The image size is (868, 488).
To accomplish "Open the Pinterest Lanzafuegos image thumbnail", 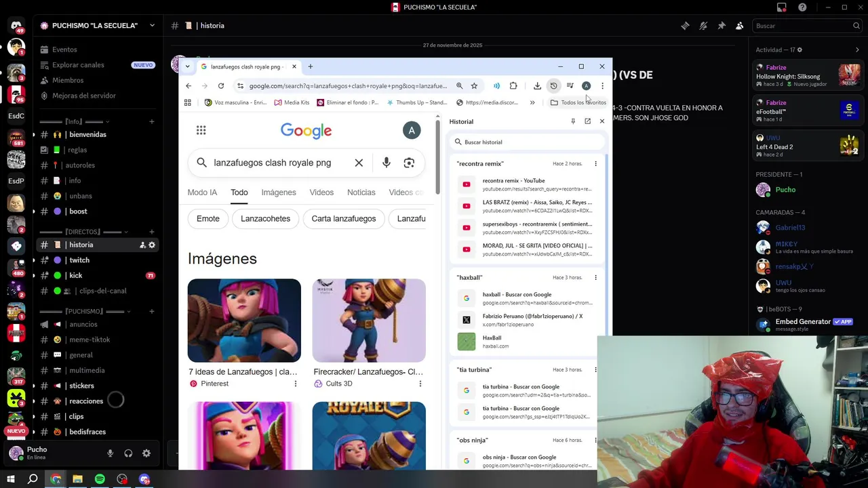I will coord(244,321).
